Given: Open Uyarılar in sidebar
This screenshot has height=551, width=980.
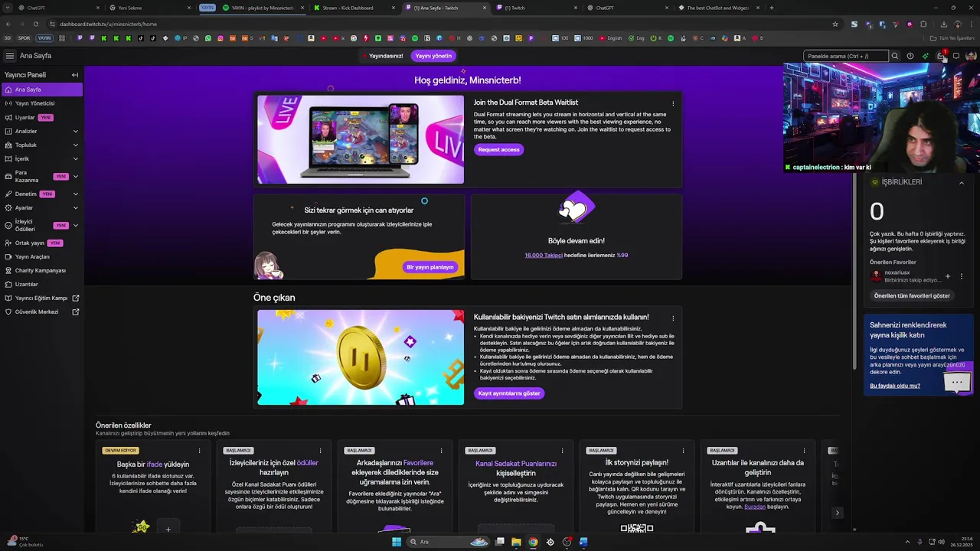Looking at the screenshot, I should [41, 117].
